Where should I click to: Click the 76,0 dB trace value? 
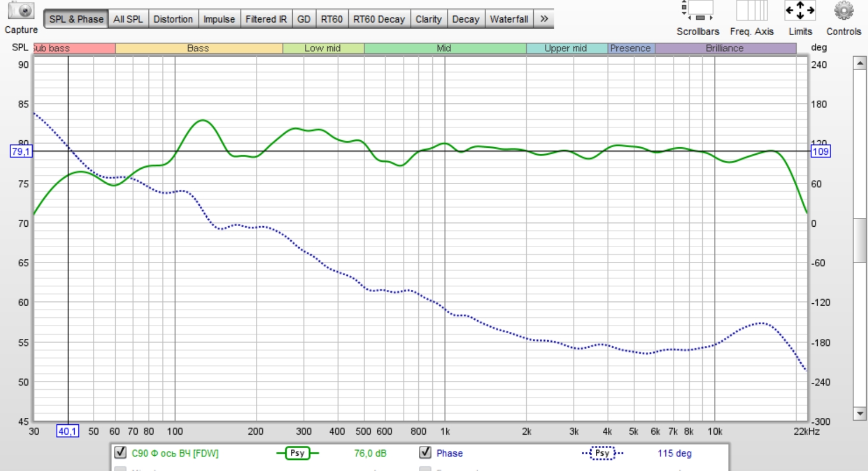370,453
